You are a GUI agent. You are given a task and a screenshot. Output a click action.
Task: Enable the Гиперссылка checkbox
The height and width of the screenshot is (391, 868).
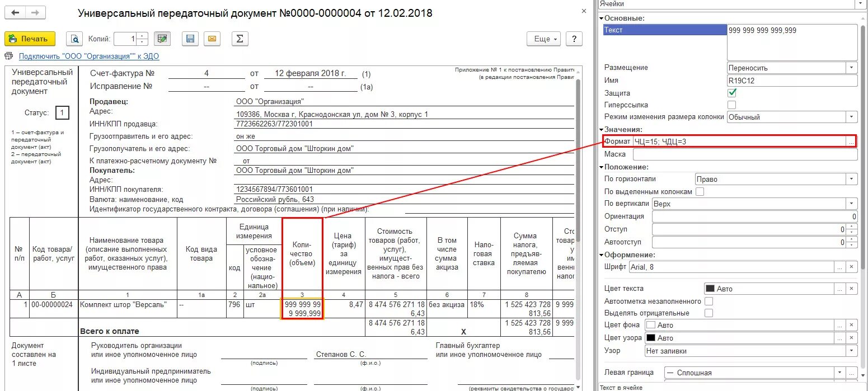tap(732, 105)
